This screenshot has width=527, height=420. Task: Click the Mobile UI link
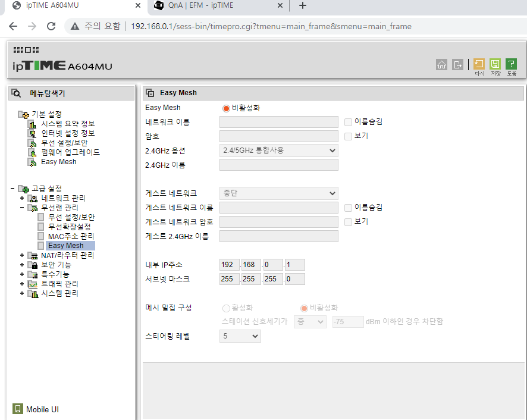[42, 409]
